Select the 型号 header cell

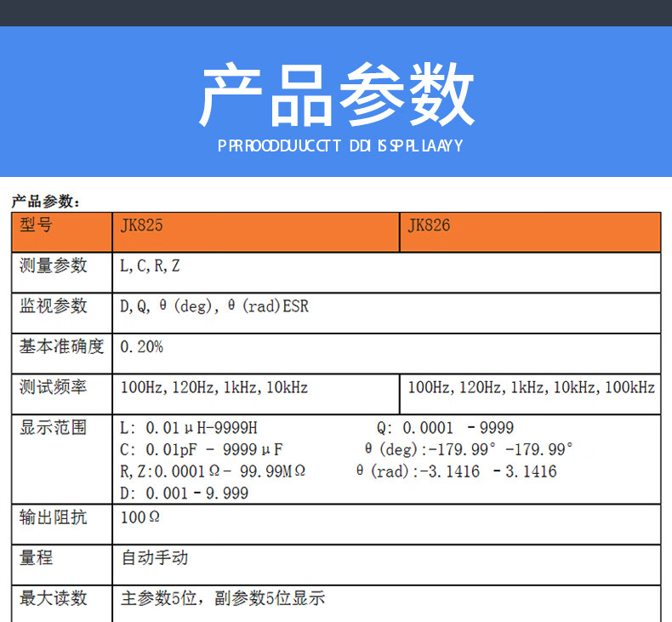coord(62,232)
